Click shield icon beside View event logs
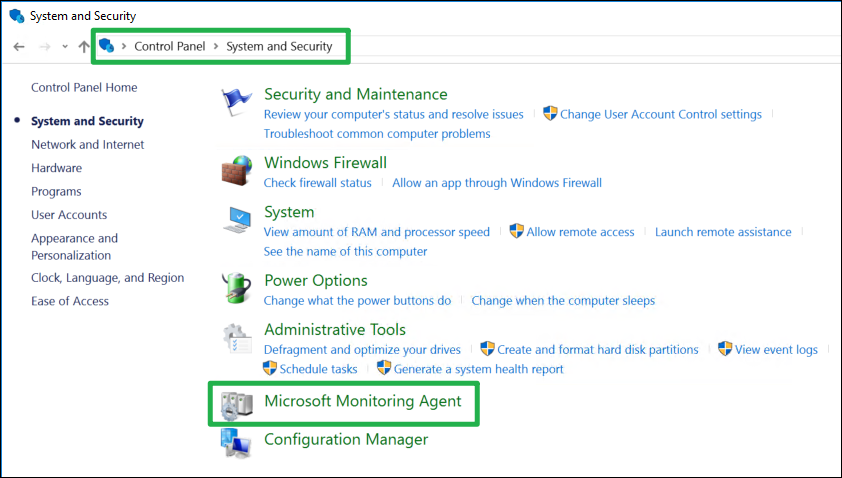 725,349
